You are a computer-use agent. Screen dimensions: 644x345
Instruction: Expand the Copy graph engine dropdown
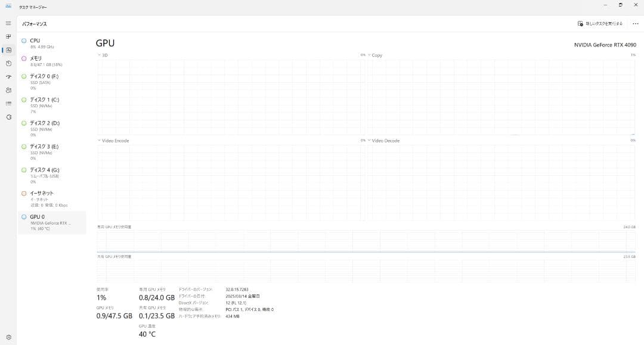point(374,55)
